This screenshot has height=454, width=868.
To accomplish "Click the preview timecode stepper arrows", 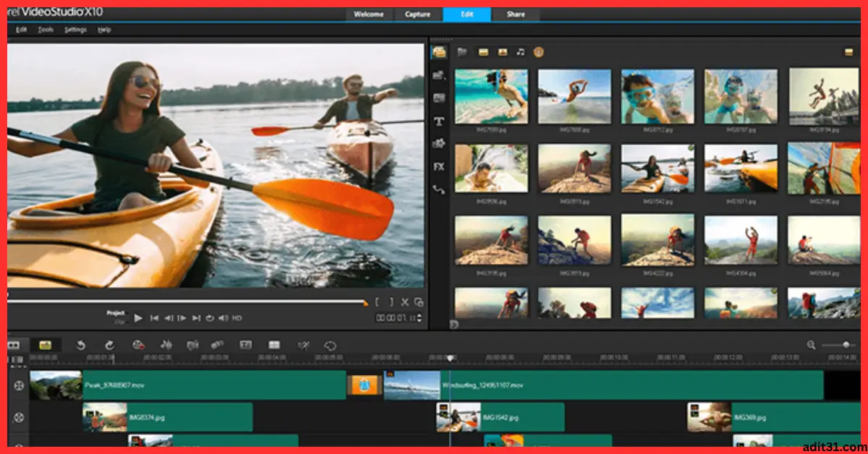I will coord(420,318).
